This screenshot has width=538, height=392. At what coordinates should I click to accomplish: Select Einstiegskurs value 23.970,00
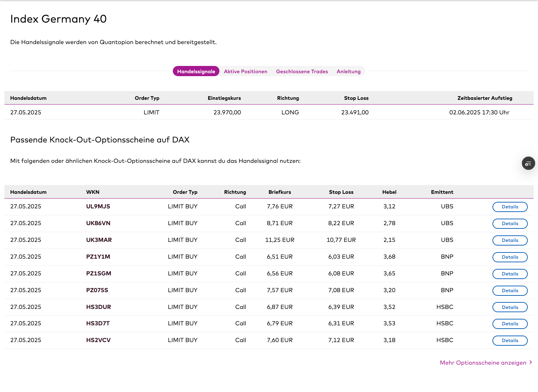[227, 112]
